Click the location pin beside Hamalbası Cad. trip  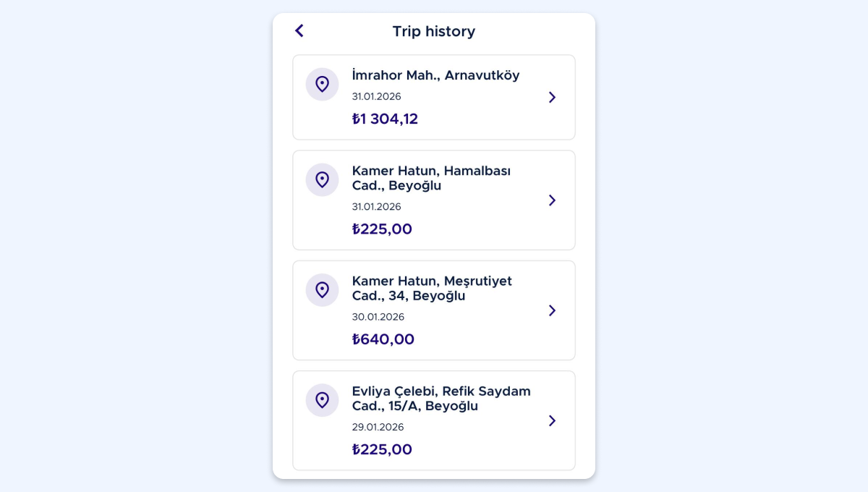point(322,180)
